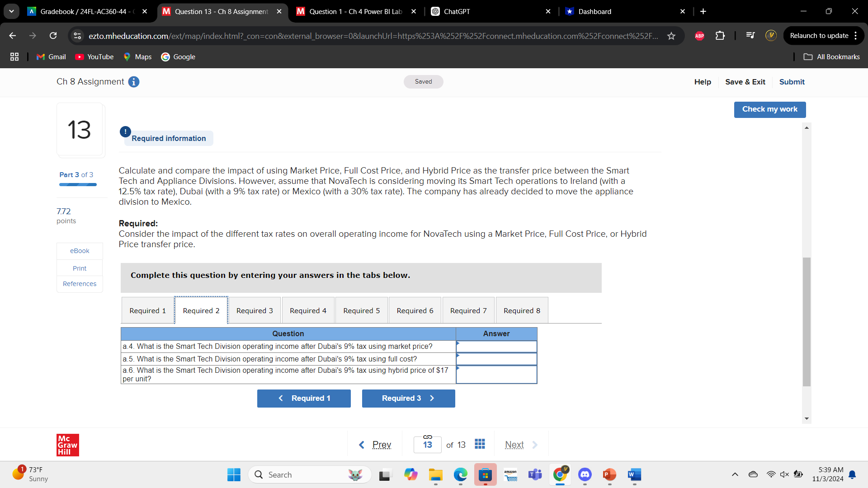The width and height of the screenshot is (868, 488).
Task: Click Save & Exit
Action: click(745, 82)
